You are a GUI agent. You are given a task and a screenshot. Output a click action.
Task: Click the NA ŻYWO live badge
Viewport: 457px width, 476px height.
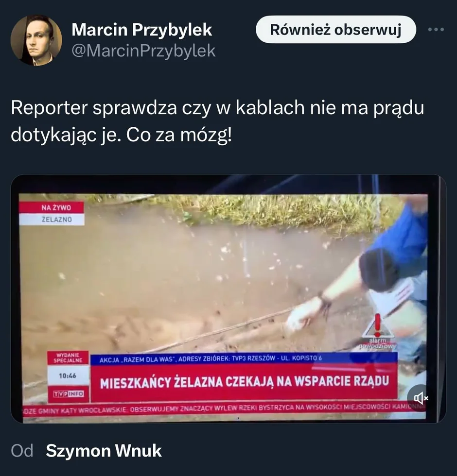pos(52,208)
